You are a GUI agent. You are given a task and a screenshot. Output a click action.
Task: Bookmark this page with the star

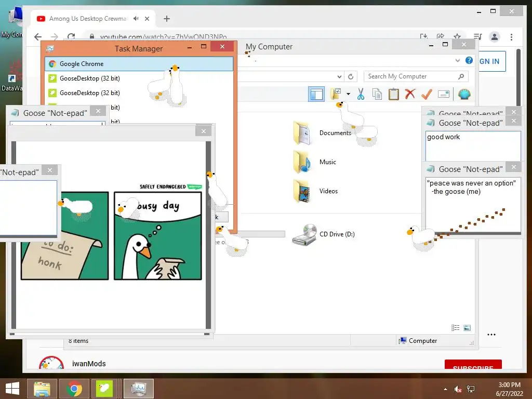tap(457, 37)
